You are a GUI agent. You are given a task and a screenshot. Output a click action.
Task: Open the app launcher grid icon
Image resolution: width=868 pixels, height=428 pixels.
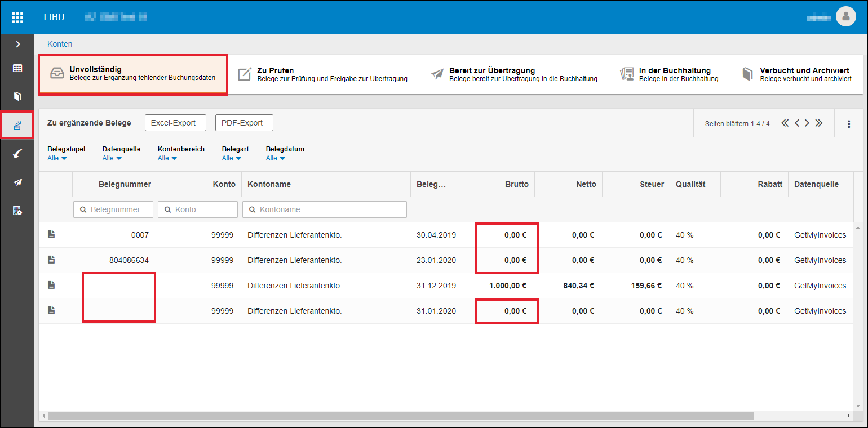point(17,17)
